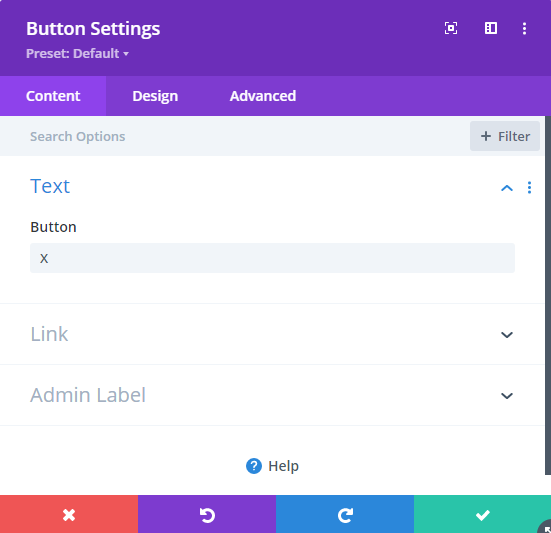Focus the Button text input field
Viewport: 551px width, 533px height.
(x=272, y=258)
